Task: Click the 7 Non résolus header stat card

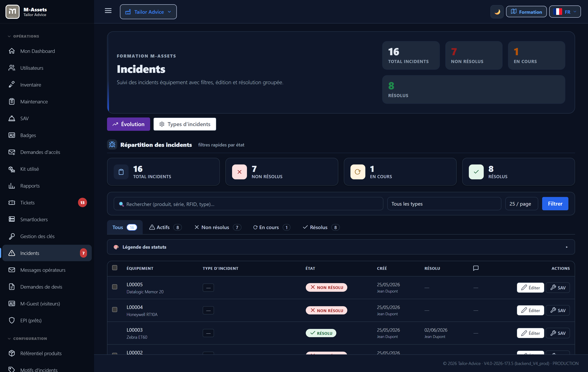Action: [x=474, y=55]
